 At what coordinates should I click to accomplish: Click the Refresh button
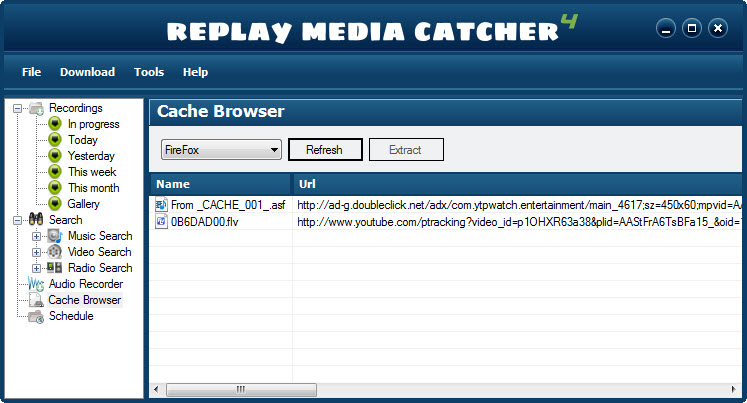[325, 150]
